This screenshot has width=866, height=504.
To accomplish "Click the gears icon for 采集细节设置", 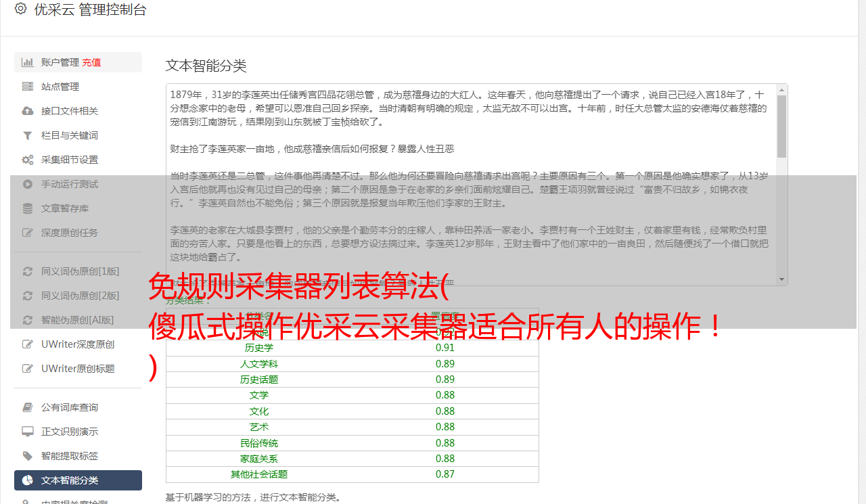I will pos(28,160).
